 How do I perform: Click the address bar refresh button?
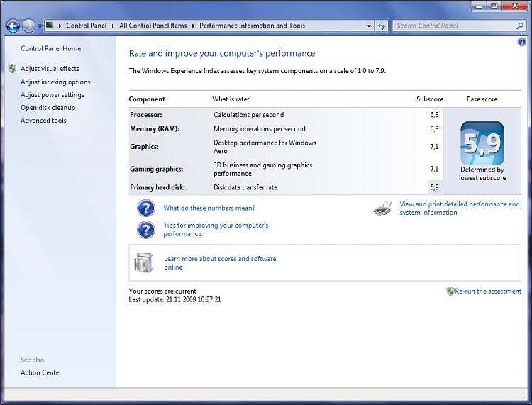click(382, 26)
